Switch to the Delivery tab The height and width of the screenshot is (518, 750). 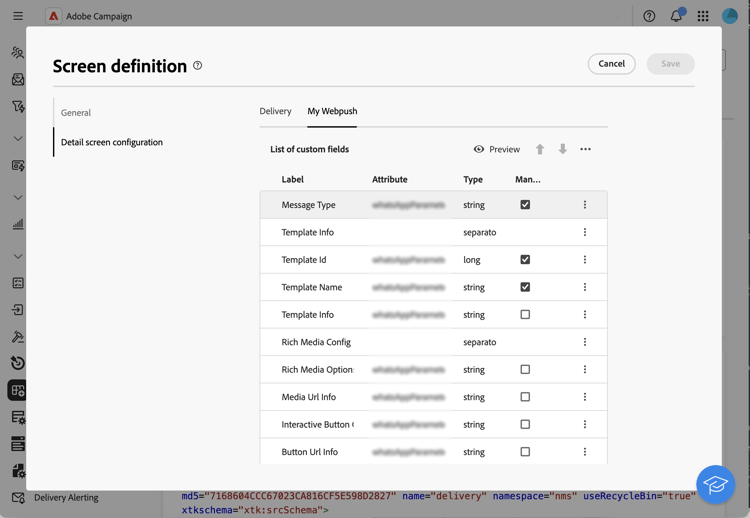click(x=276, y=111)
